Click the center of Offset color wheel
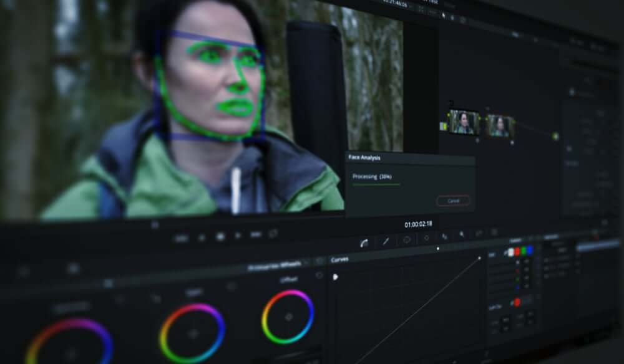This screenshot has height=364, width=624. pyautogui.click(x=288, y=317)
